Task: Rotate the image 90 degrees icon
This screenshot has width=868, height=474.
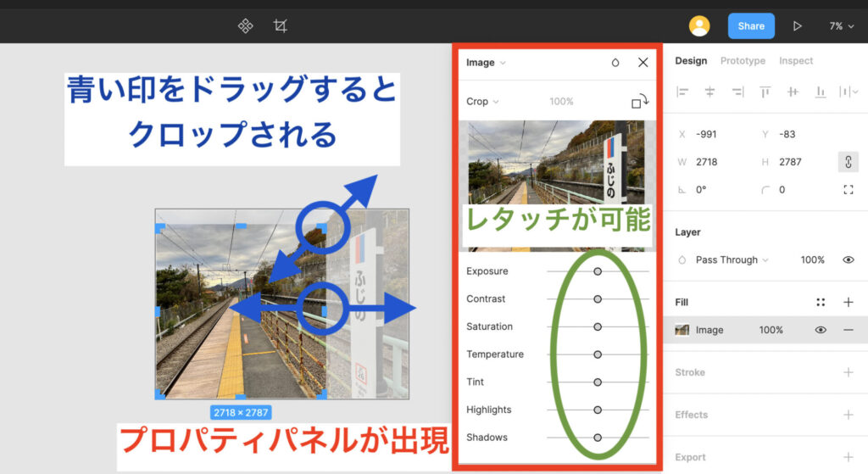Action: click(x=639, y=102)
